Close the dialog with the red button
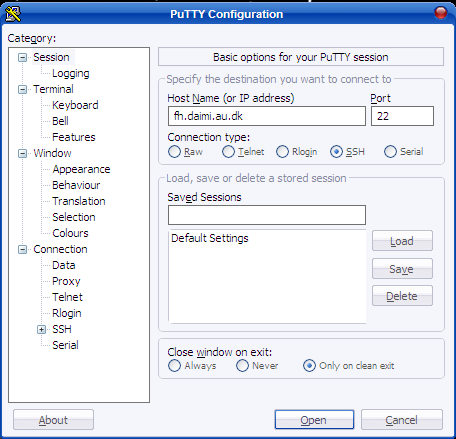456x439 pixels. click(x=441, y=13)
